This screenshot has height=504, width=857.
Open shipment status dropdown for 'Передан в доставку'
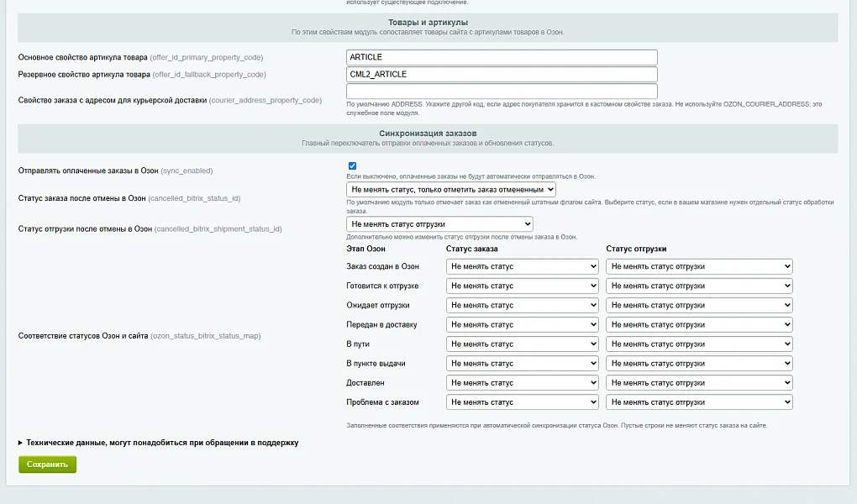(x=699, y=325)
